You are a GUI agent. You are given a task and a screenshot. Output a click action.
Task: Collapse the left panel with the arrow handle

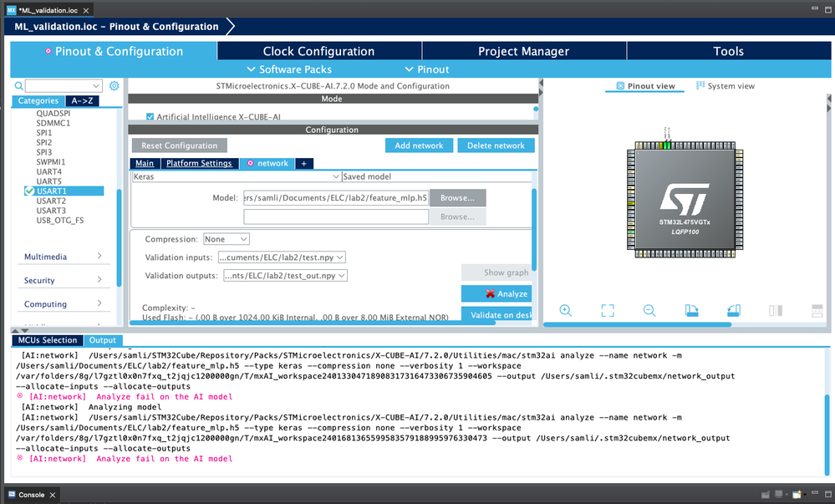[x=541, y=83]
